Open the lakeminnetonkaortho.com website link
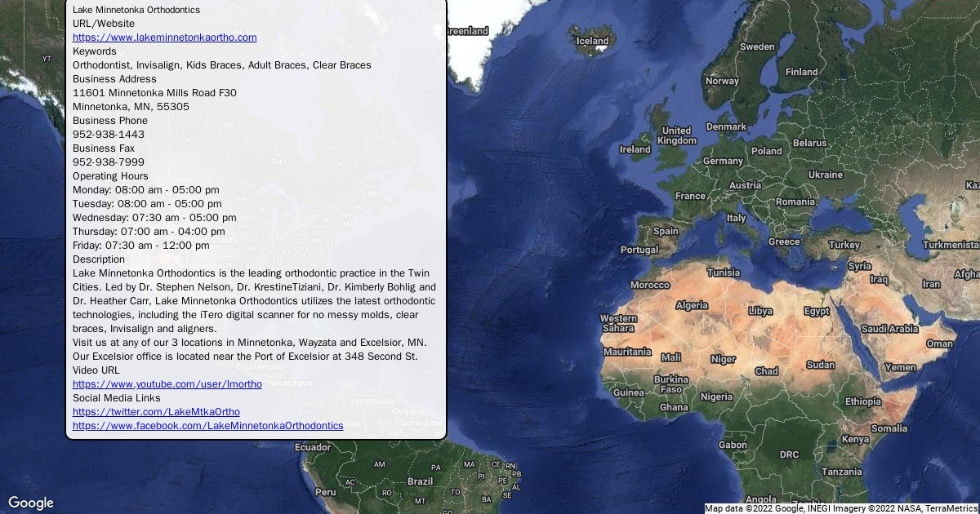Image resolution: width=980 pixels, height=514 pixels. point(164,38)
